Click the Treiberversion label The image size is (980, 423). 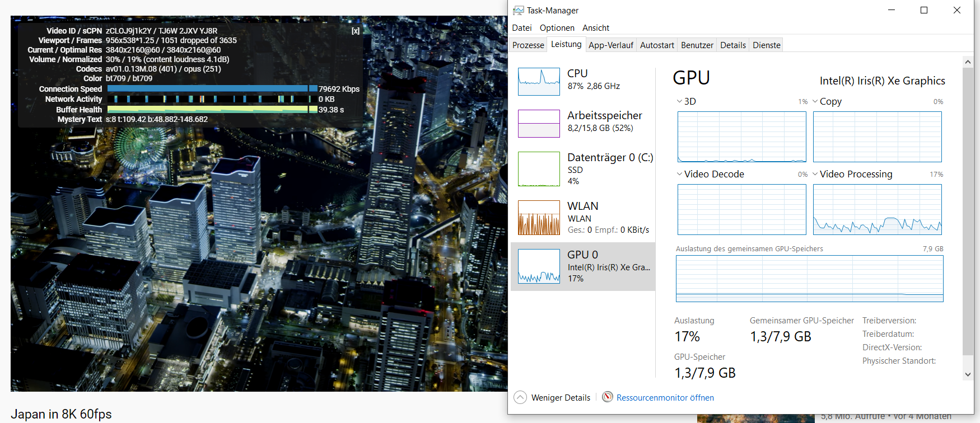(889, 321)
